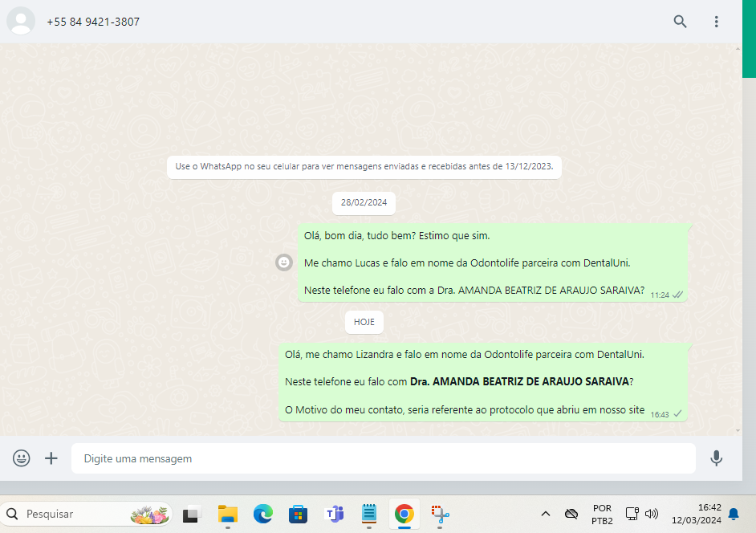Viewport: 756px width, 533px height.
Task: Open Microsoft Teams from the taskbar
Action: tap(334, 515)
